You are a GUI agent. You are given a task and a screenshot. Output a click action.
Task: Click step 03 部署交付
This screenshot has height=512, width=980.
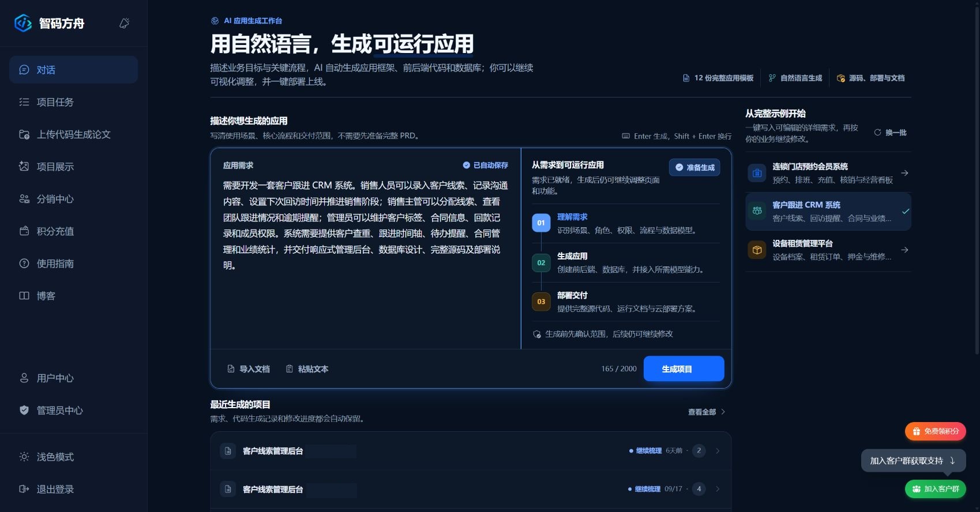[x=626, y=302]
